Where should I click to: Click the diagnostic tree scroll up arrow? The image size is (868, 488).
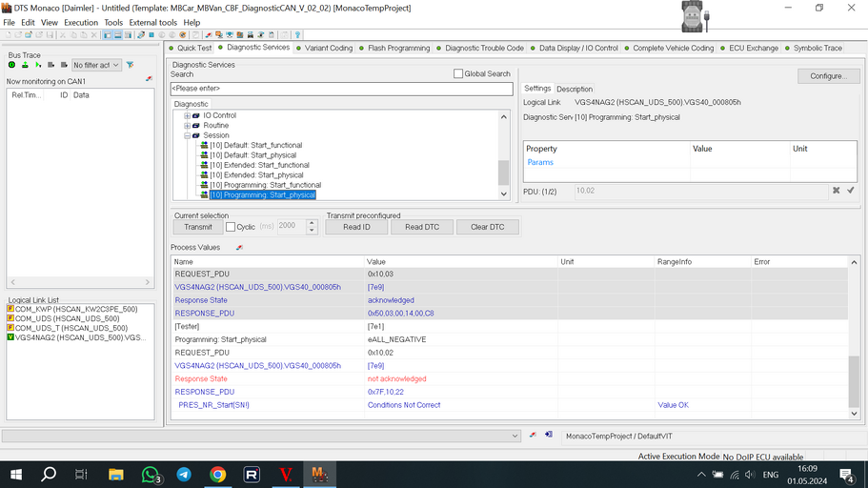click(x=503, y=117)
